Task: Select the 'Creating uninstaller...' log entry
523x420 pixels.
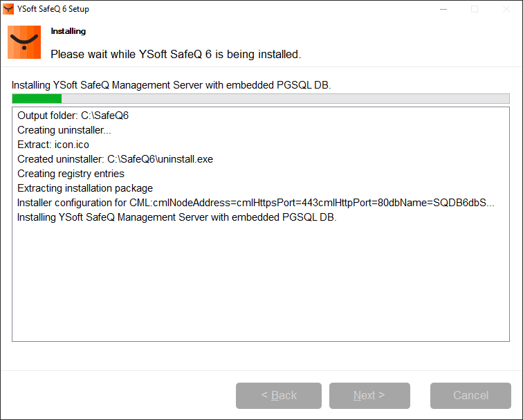Action: coord(64,130)
